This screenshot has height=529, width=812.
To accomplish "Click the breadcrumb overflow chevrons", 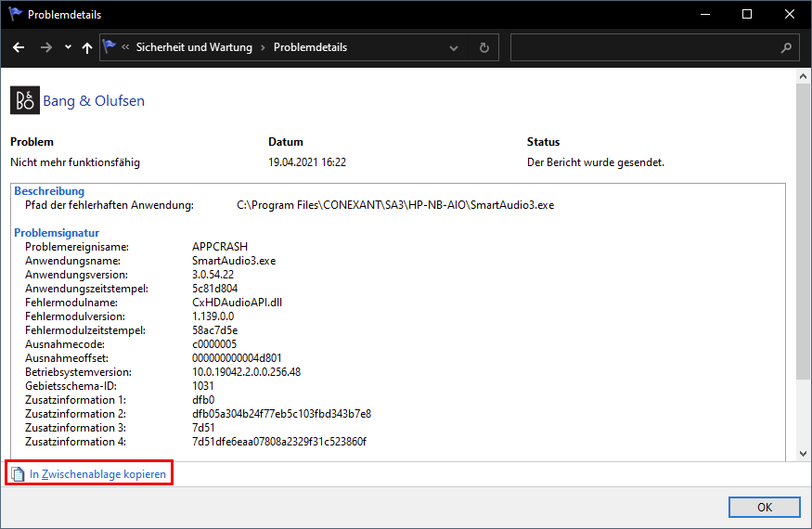I will (125, 47).
